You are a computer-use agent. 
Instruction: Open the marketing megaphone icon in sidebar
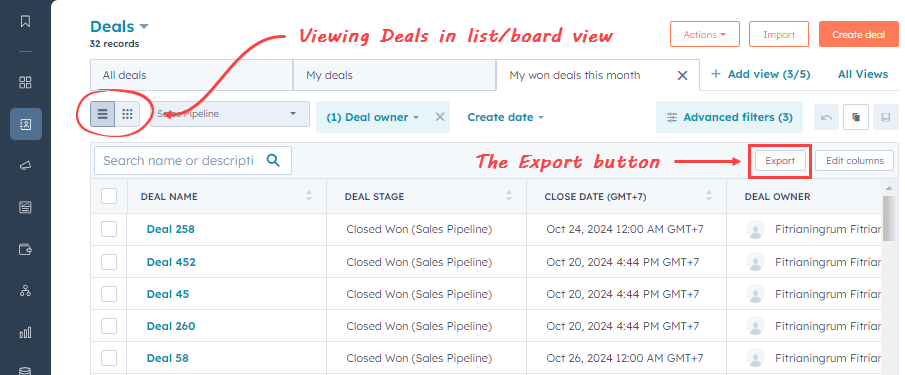click(x=25, y=166)
